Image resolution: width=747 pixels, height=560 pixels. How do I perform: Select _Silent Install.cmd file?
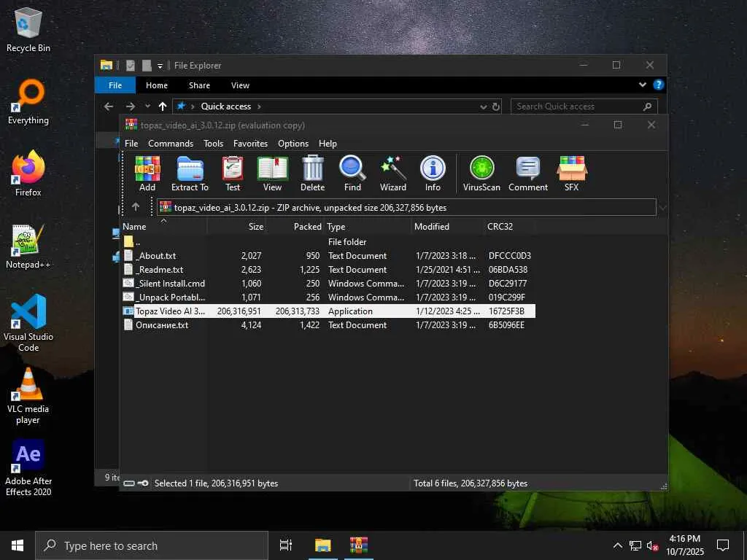click(x=328, y=284)
